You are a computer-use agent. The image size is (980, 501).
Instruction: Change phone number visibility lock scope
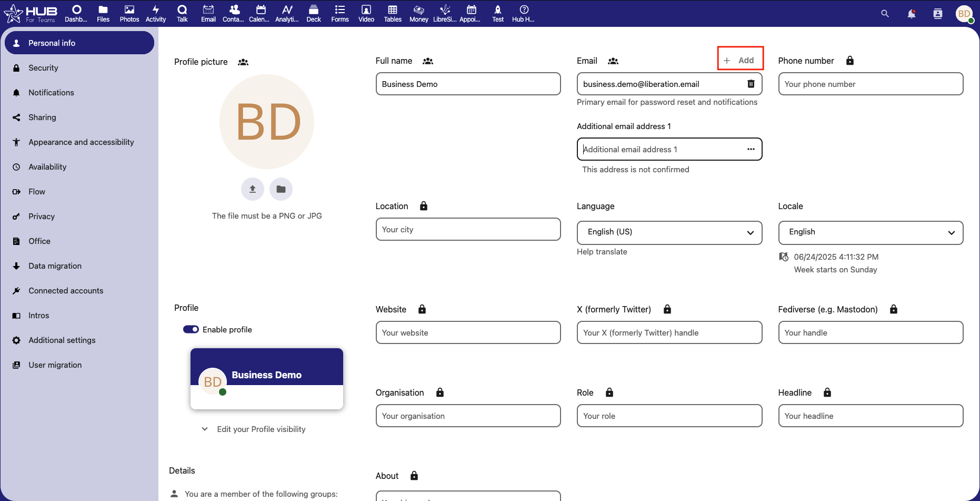(849, 61)
